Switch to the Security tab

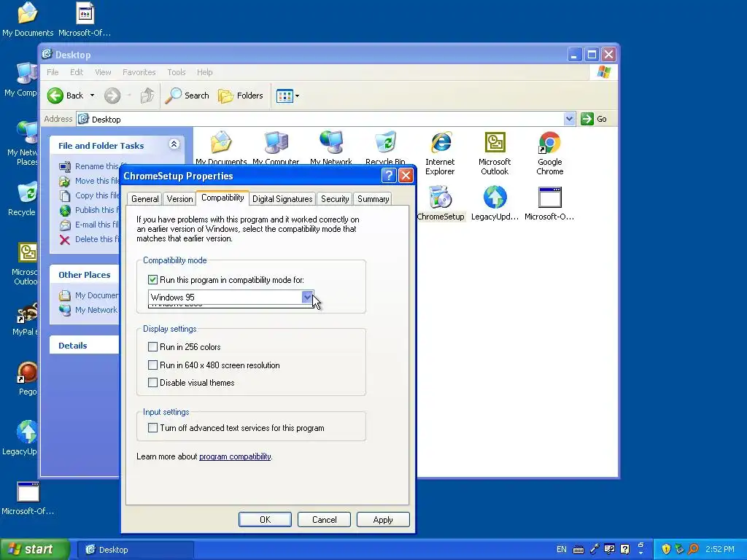coord(335,199)
